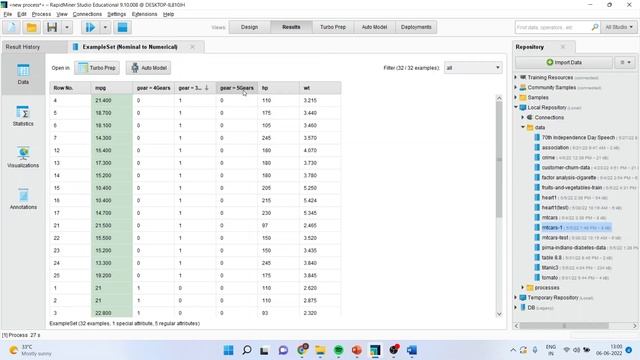Open the Visualizations view in sidebar

[23, 158]
